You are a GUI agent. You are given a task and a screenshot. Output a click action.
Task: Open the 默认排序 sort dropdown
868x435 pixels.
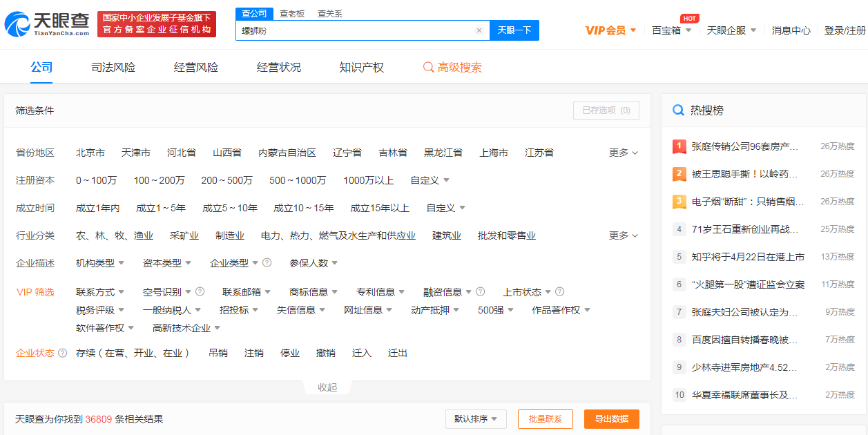[x=476, y=419]
